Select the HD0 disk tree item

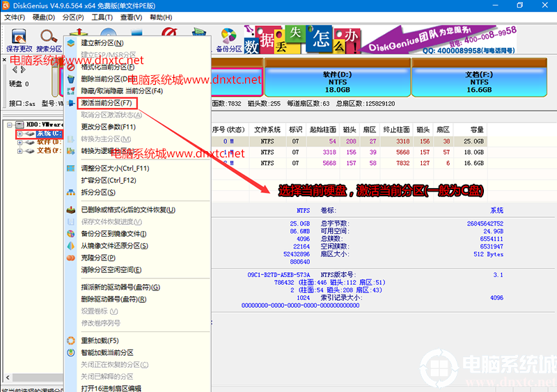45,125
